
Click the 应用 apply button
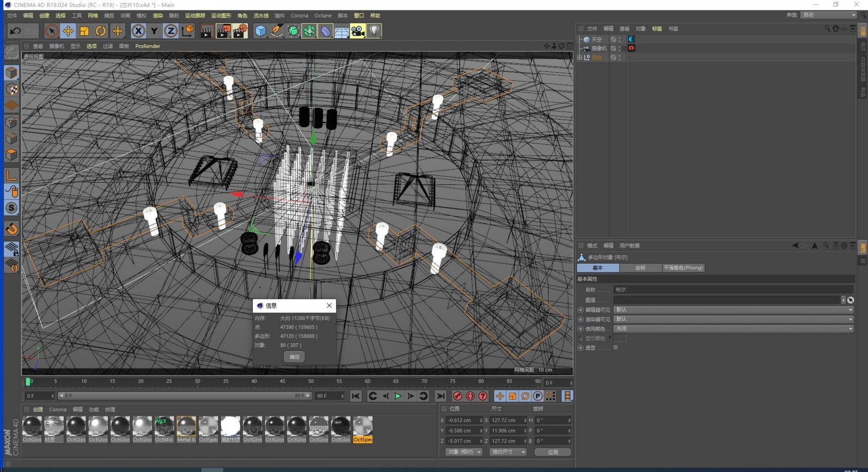(x=552, y=452)
